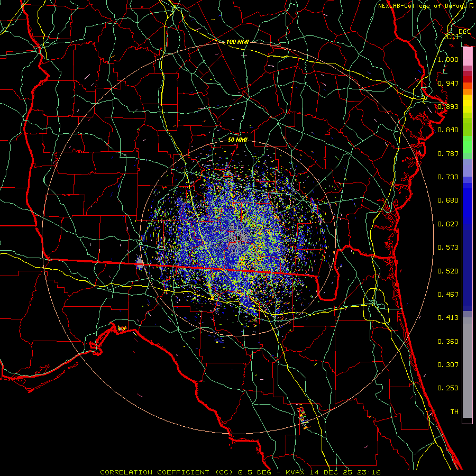Click the 0.947 legend value
Image resolution: width=476 pixels, height=476 pixels.
[448, 83]
